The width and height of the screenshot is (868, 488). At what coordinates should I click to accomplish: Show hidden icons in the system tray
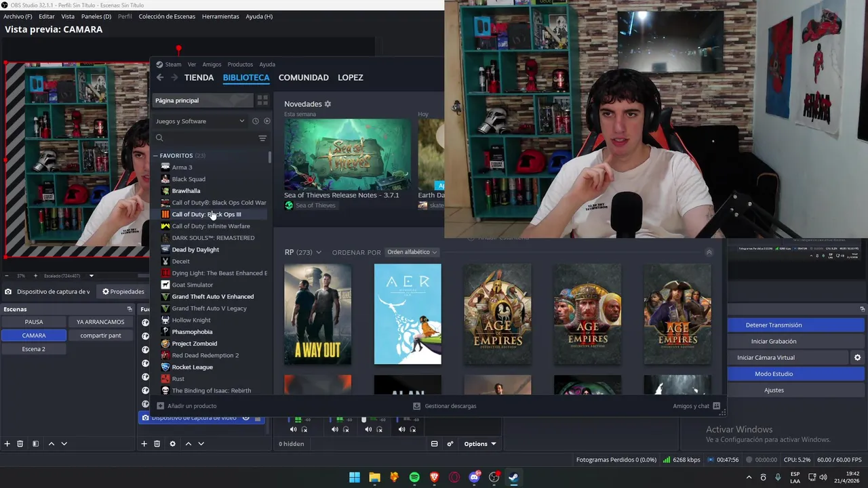click(x=749, y=477)
